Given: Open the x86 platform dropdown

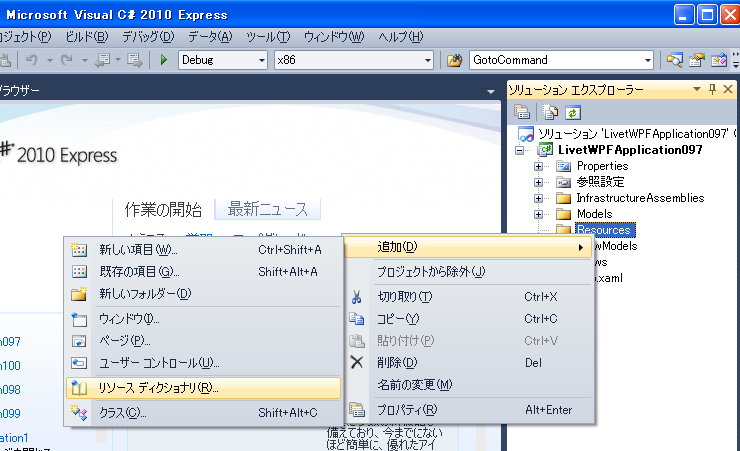Looking at the screenshot, I should tap(428, 60).
